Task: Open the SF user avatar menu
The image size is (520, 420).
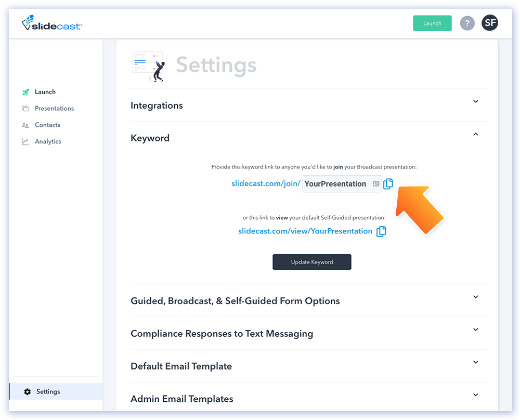Action: coord(490,23)
